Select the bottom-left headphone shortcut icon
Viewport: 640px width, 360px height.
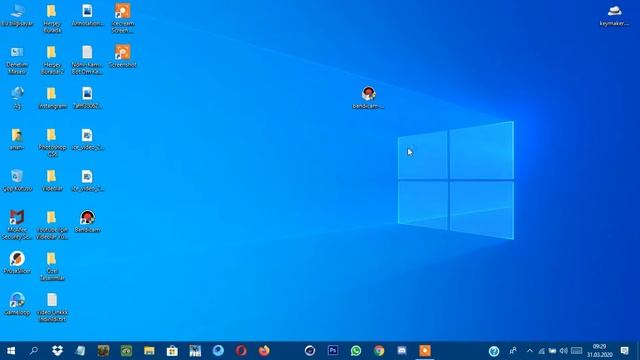[x=17, y=304]
